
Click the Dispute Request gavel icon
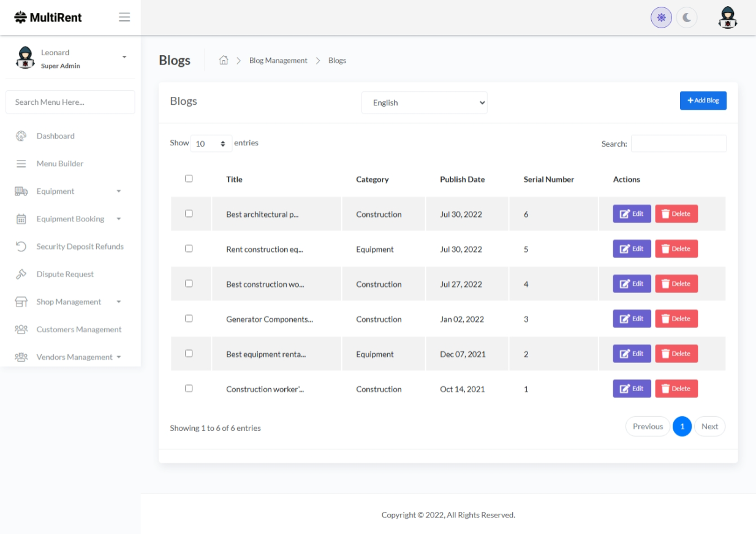tap(21, 274)
